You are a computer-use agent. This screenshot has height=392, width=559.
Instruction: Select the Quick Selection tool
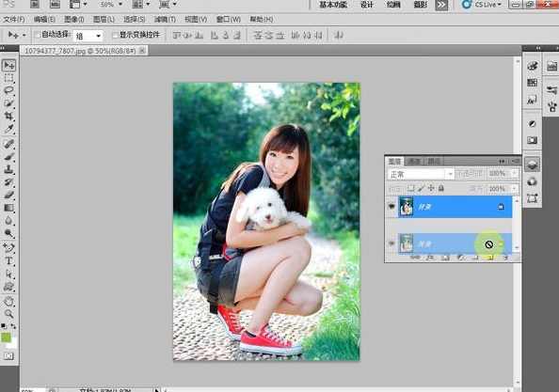[8, 103]
